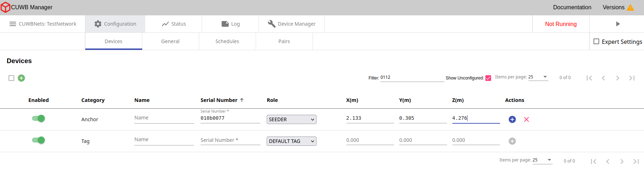Click the blue plus icon in Anchor row
Image resolution: width=644 pixels, height=185 pixels.
(x=512, y=119)
